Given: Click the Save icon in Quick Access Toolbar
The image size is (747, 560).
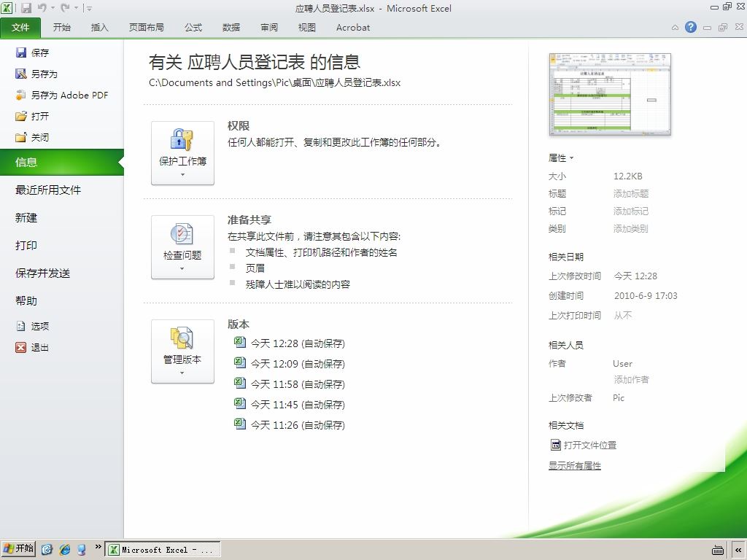Looking at the screenshot, I should click(26, 8).
